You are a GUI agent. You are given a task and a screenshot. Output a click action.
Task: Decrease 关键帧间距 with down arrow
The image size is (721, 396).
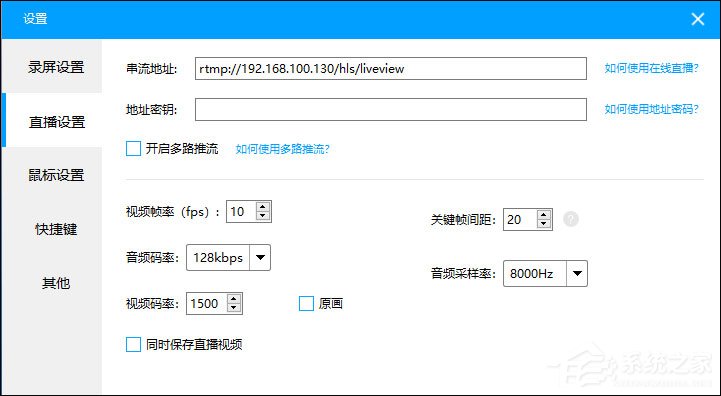tap(544, 224)
